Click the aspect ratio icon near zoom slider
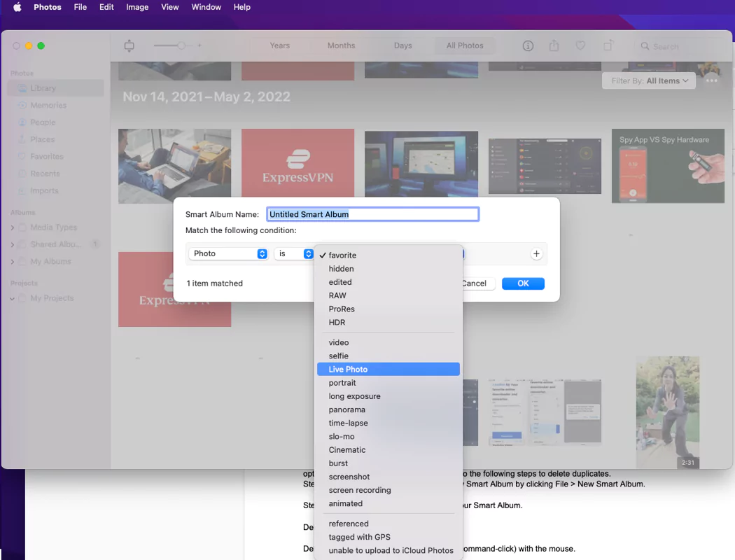This screenshot has height=560, width=735. tap(129, 46)
